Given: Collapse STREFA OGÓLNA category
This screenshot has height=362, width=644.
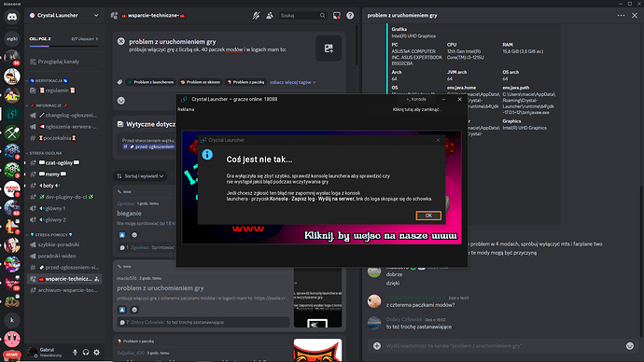Looking at the screenshot, I should 45,153.
